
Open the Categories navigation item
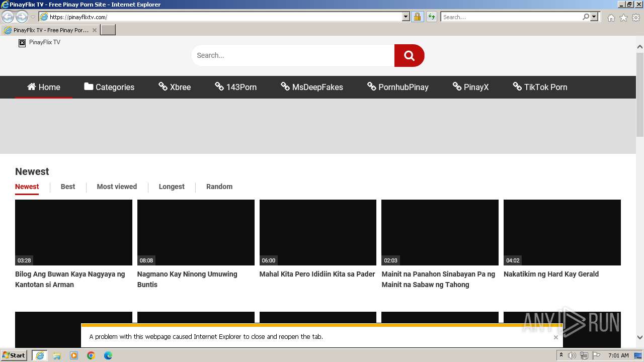point(109,87)
